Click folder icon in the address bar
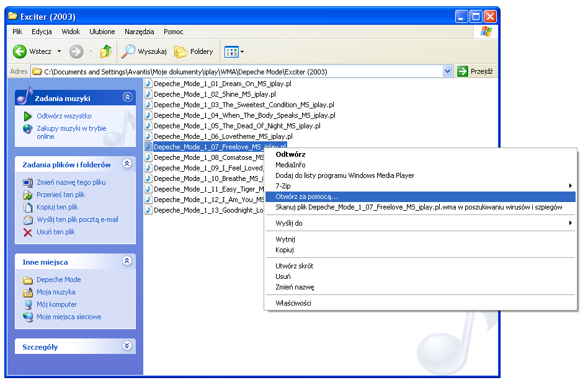The height and width of the screenshot is (388, 588). coord(37,71)
